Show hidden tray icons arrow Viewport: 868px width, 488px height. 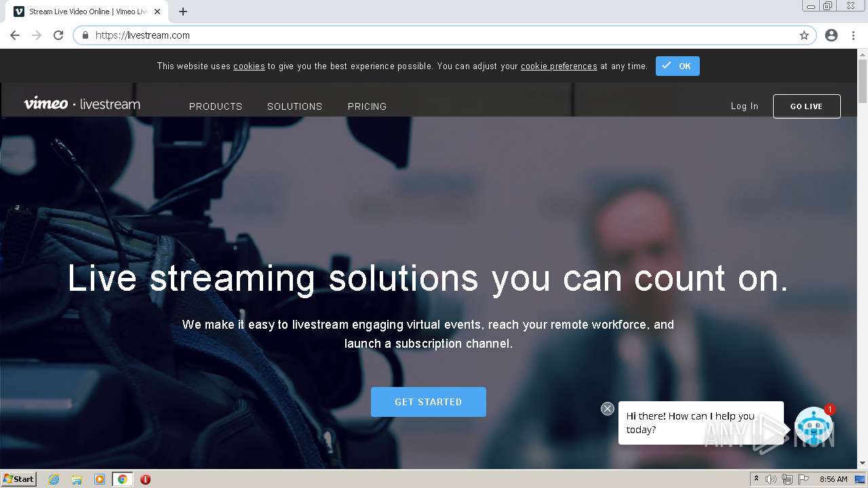tap(756, 479)
